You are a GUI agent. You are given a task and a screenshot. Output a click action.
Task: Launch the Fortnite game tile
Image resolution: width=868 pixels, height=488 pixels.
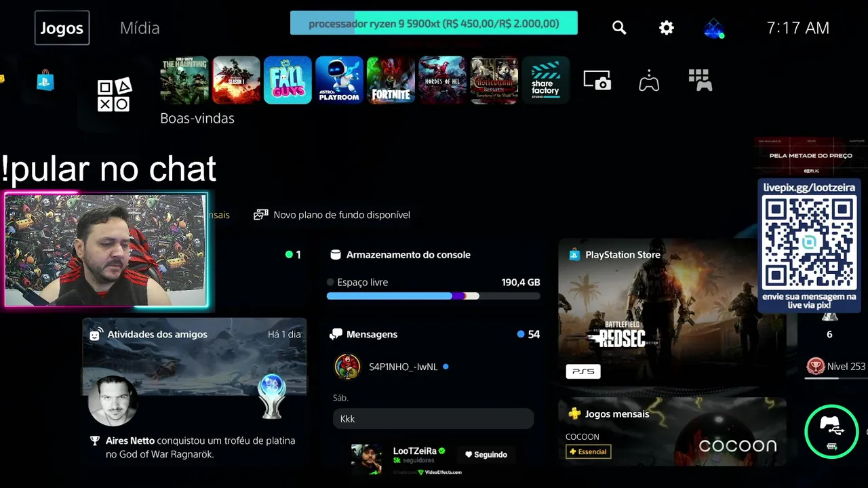click(x=391, y=80)
